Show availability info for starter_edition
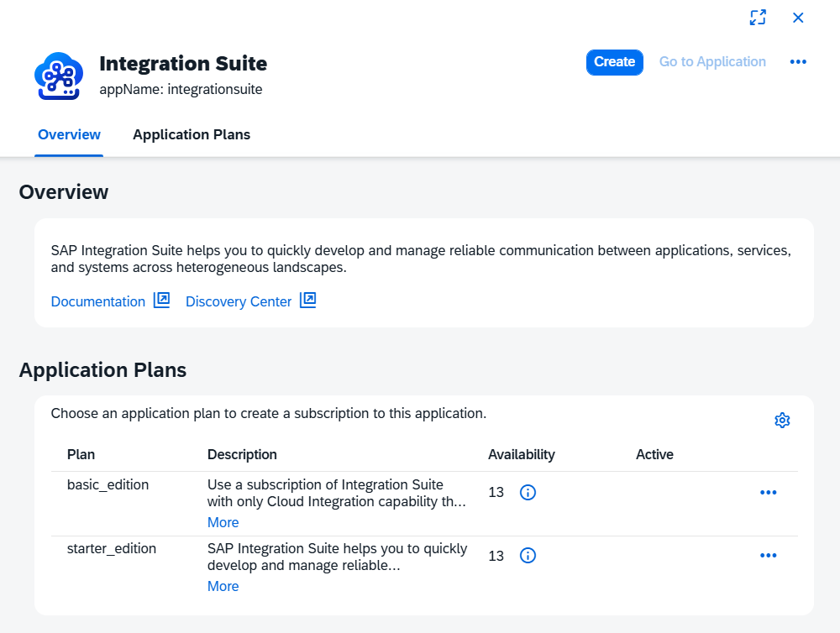 pos(528,556)
